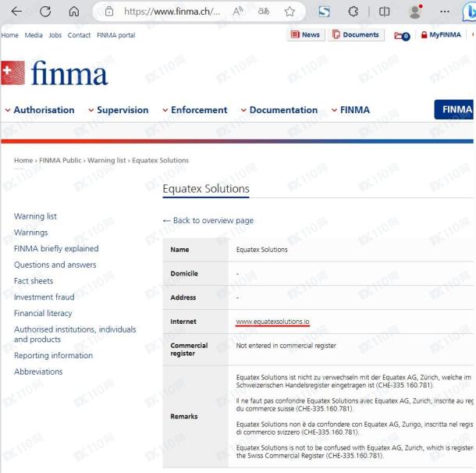Go to browser home page icon
Image resolution: width=476 pixels, height=473 pixels.
click(x=74, y=12)
